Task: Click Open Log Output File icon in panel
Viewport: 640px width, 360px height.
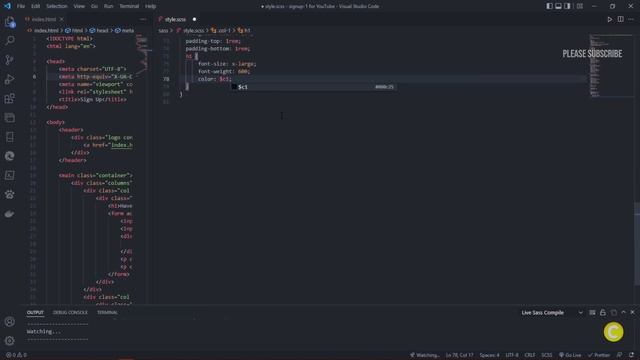Action: [613, 313]
